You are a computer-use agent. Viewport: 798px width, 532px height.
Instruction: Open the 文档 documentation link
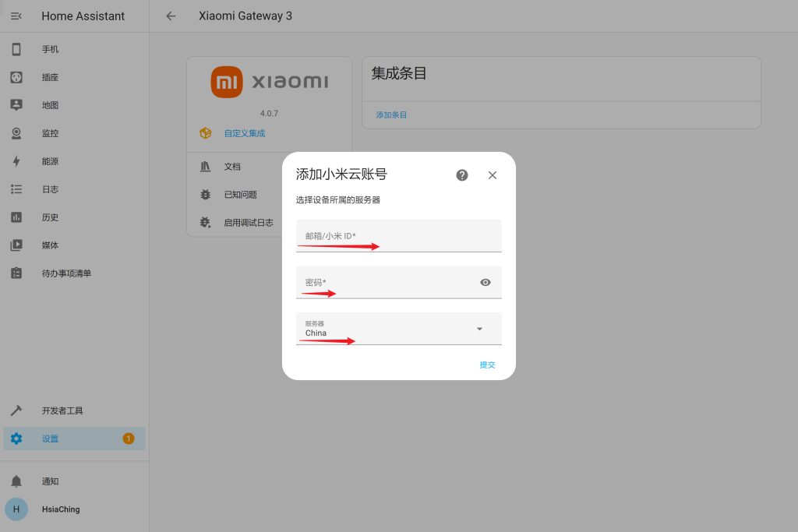click(x=232, y=167)
